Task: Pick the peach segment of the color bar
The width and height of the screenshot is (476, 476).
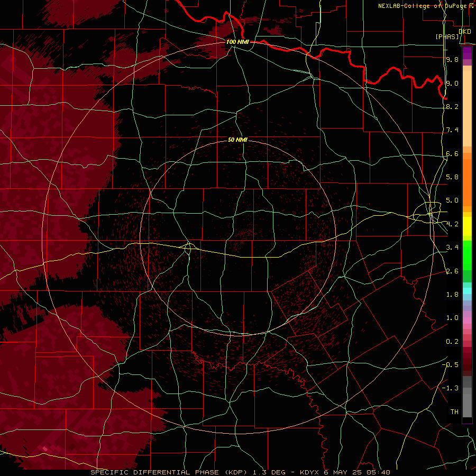Action: (467, 109)
